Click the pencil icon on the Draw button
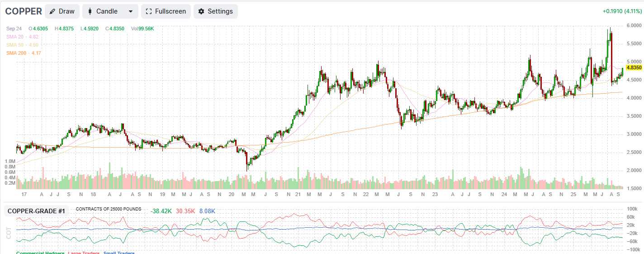Screen dimensions: 644x254 (53, 11)
